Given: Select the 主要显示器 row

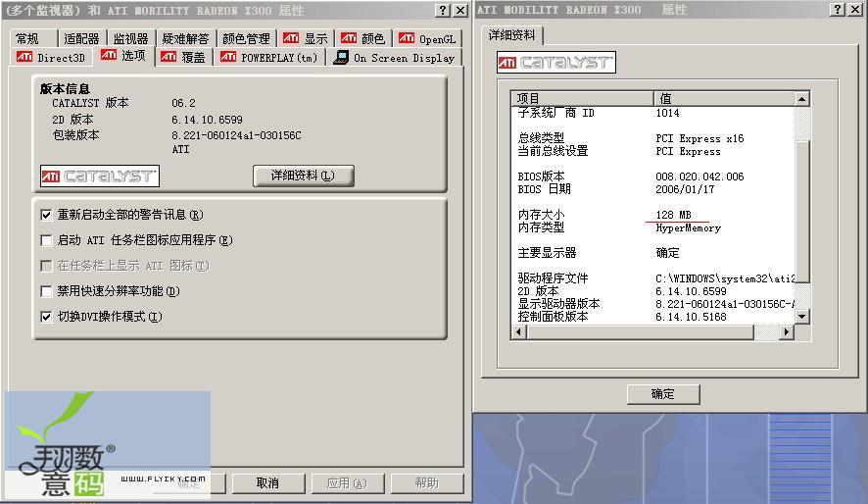Looking at the screenshot, I should pyautogui.click(x=653, y=253).
